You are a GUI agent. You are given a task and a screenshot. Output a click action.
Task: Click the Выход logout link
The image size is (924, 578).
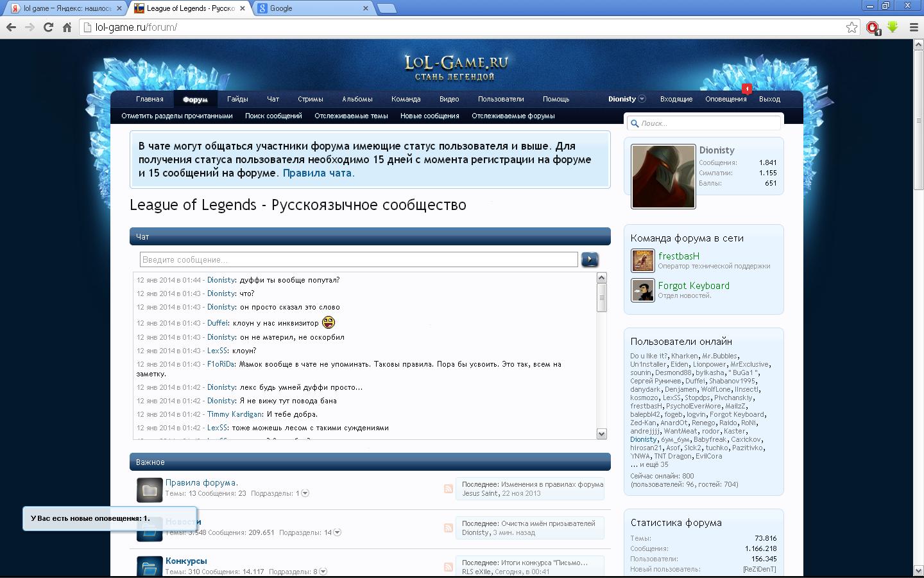click(x=769, y=99)
